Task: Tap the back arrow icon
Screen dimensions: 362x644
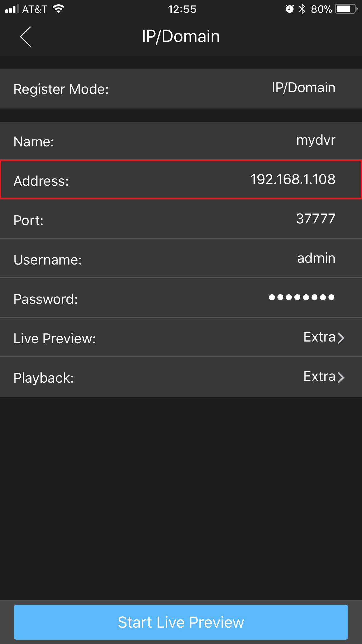Action: click(26, 37)
